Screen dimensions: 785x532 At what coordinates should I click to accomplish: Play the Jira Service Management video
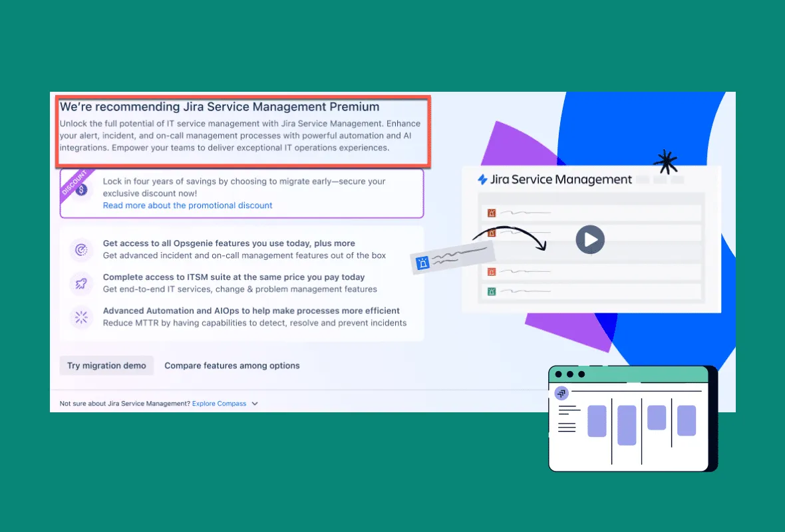click(x=590, y=239)
